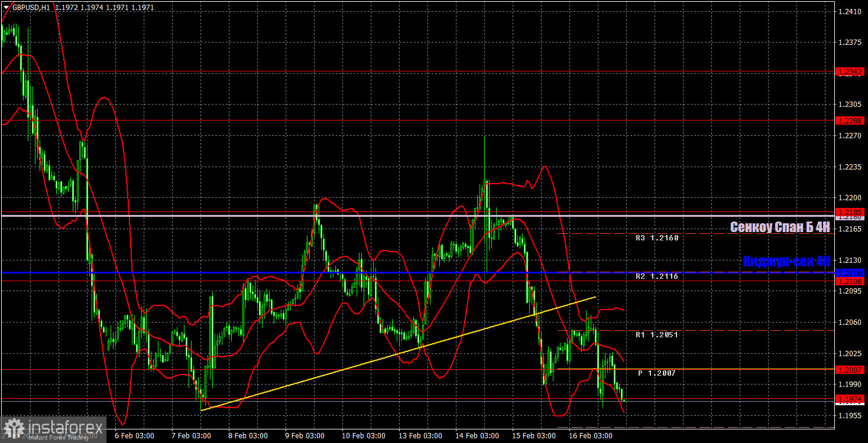868x443 pixels.
Task: Select the 1.2235 axis price value
Action: [x=851, y=167]
